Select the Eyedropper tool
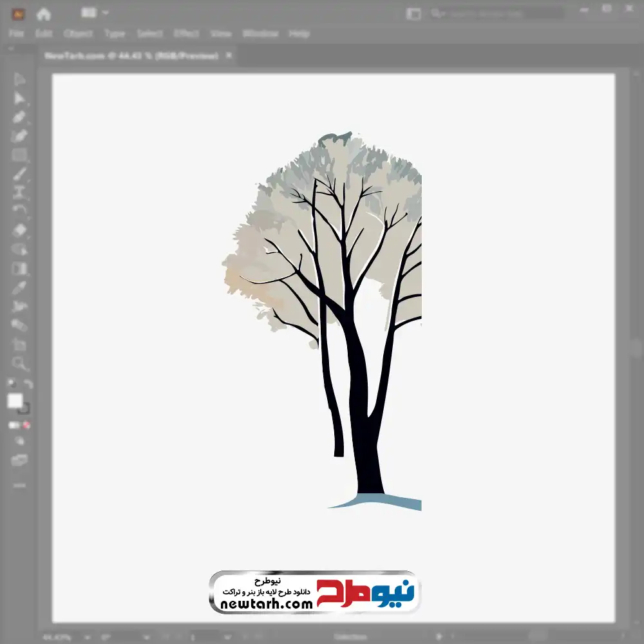This screenshot has height=644, width=644. [19, 287]
